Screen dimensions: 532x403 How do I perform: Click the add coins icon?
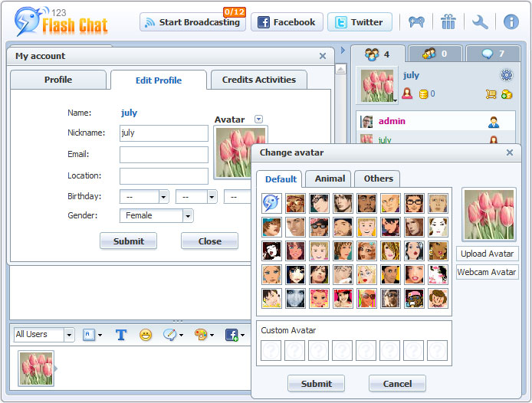pos(506,94)
